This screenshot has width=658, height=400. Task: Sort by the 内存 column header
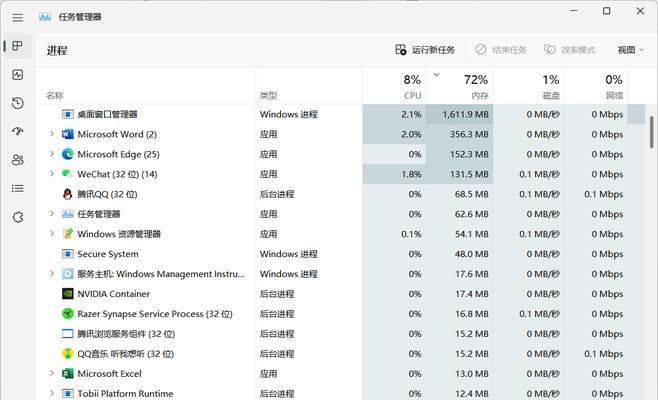460,86
